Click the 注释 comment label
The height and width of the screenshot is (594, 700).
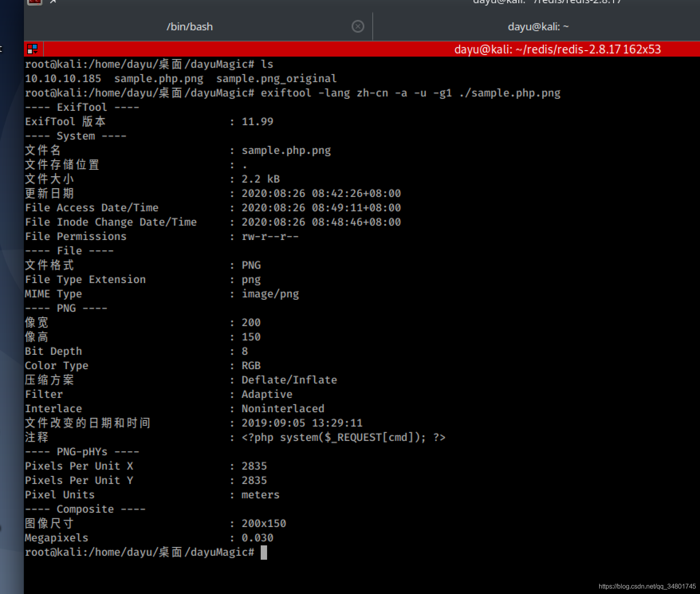click(37, 437)
